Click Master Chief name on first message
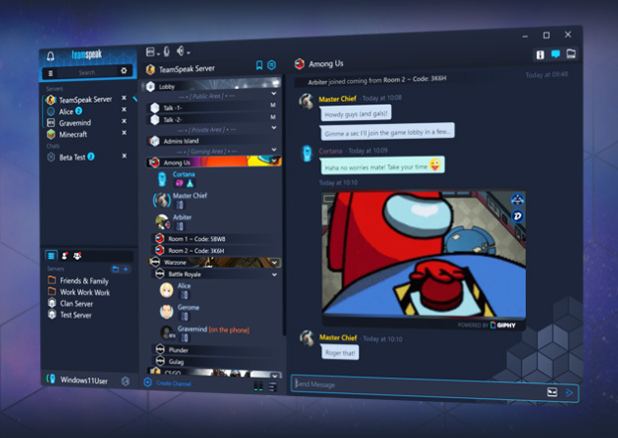The width and height of the screenshot is (618, 438). pos(337,99)
